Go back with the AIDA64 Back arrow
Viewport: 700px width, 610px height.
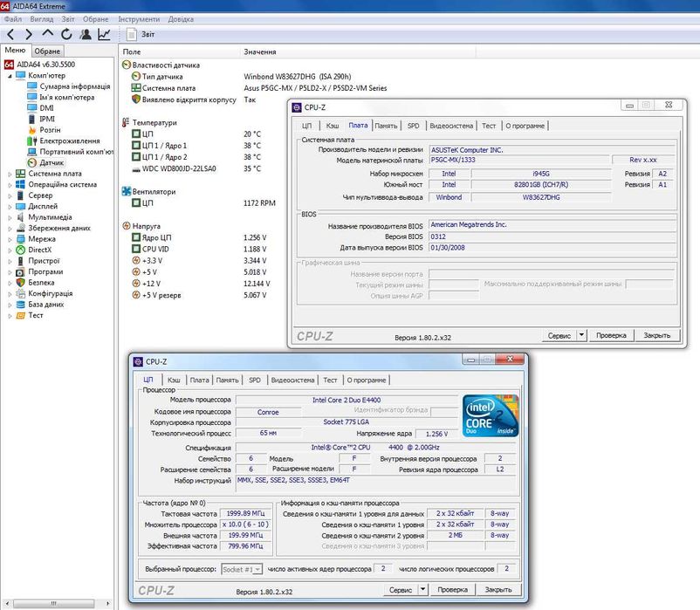tap(10, 34)
